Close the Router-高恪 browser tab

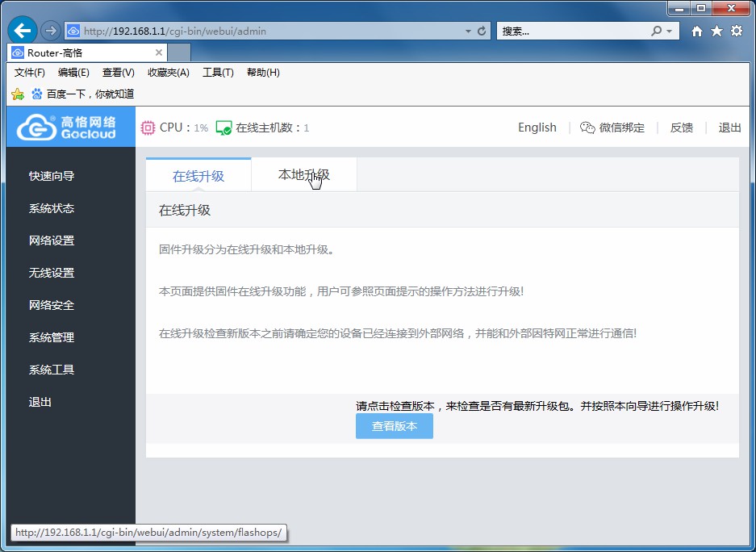pyautogui.click(x=159, y=52)
